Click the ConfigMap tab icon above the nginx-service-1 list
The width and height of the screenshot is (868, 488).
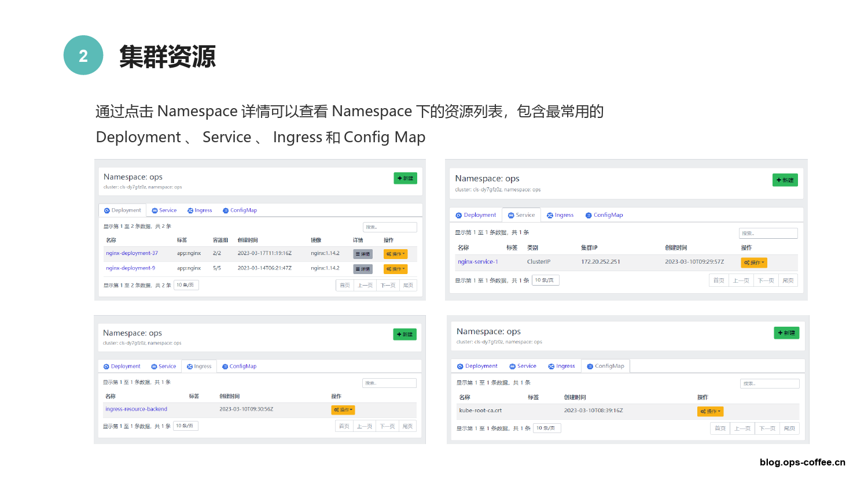point(589,215)
